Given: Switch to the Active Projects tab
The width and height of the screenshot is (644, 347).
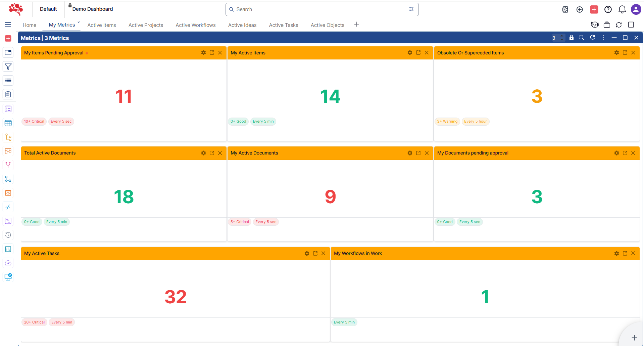Looking at the screenshot, I should [x=146, y=25].
